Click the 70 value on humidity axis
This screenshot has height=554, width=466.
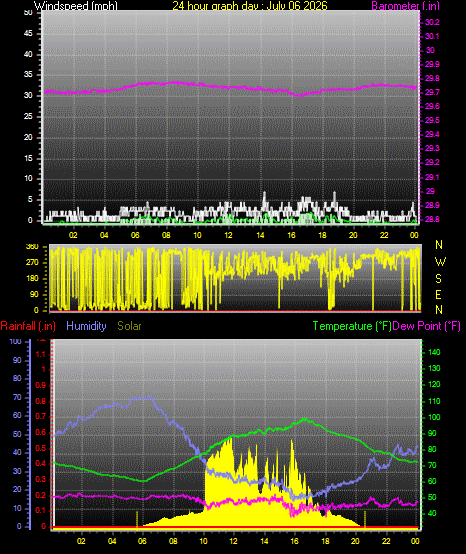pos(17,397)
